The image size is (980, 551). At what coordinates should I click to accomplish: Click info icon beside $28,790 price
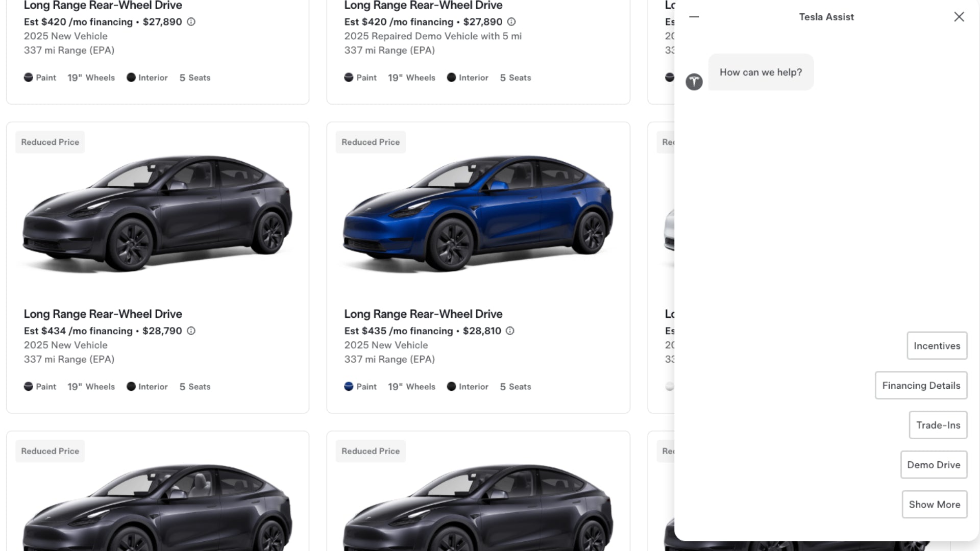click(191, 331)
